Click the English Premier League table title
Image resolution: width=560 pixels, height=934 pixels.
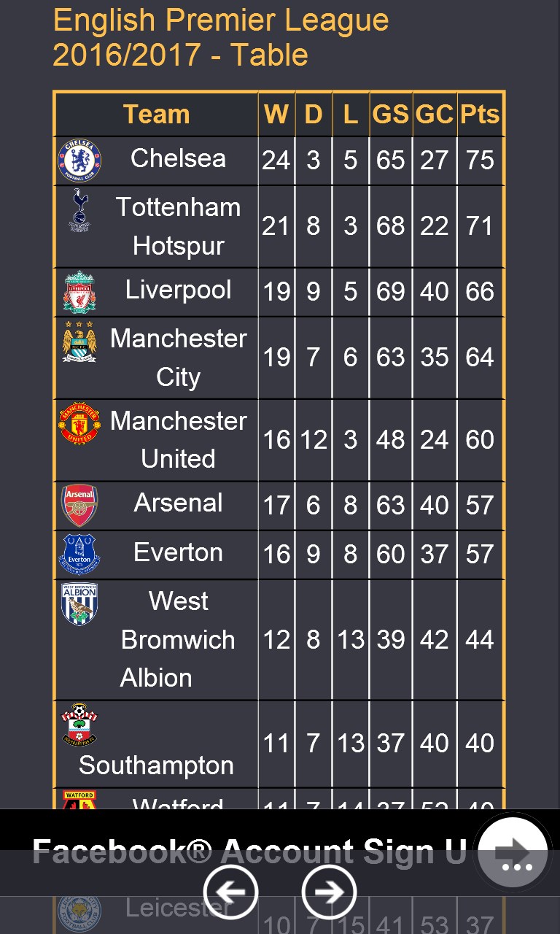point(220,38)
